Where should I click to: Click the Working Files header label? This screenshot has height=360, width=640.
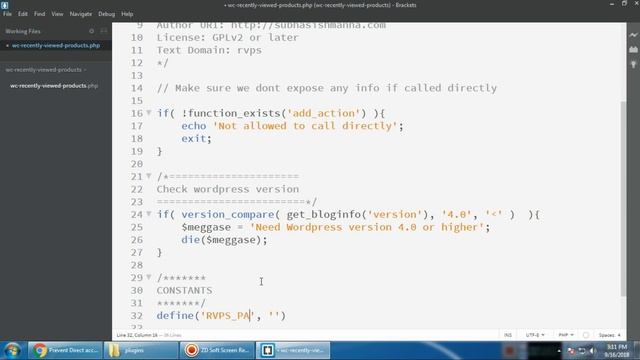pyautogui.click(x=23, y=31)
